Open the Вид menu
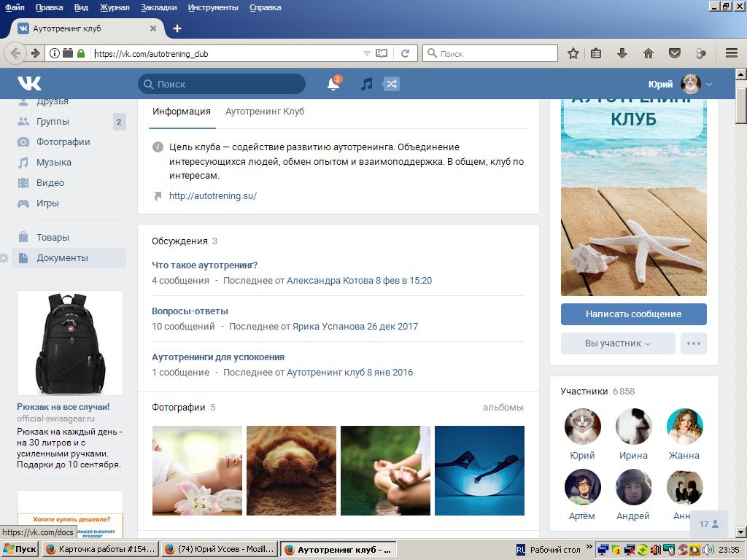 tap(81, 7)
